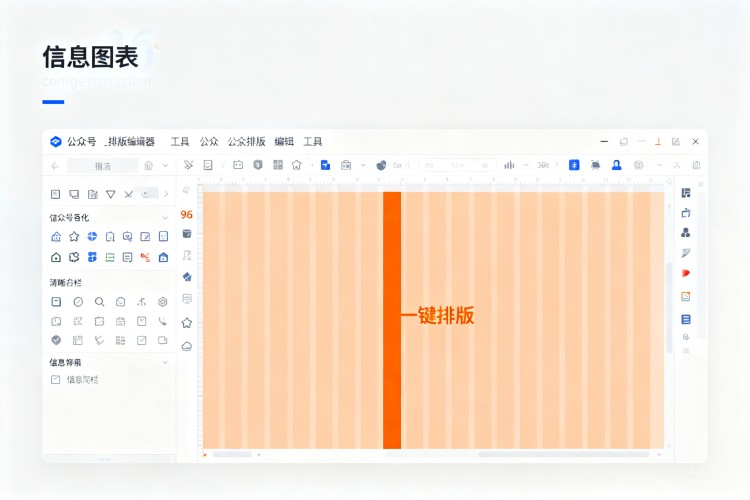Click the blue user profile toolbar icon
Image resolution: width=750 pixels, height=500 pixels.
click(x=617, y=165)
